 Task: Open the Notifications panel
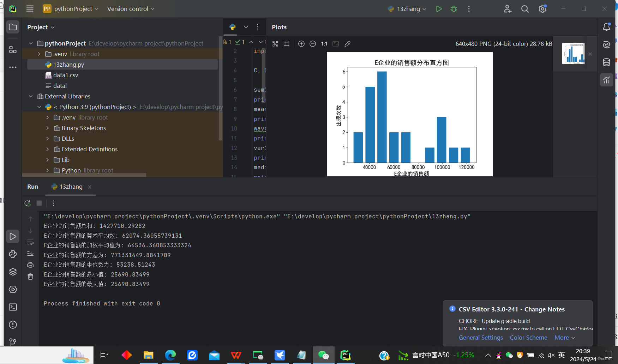click(x=606, y=27)
